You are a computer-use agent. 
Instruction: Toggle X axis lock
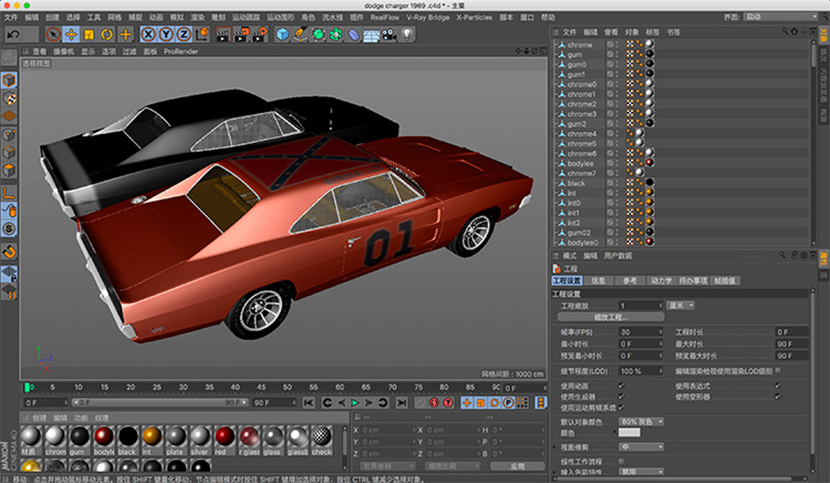tap(149, 35)
